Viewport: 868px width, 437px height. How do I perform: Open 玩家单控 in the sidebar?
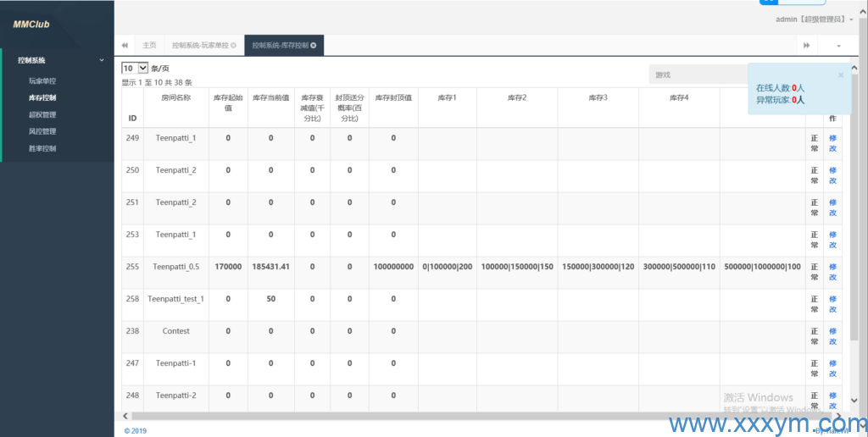point(42,81)
